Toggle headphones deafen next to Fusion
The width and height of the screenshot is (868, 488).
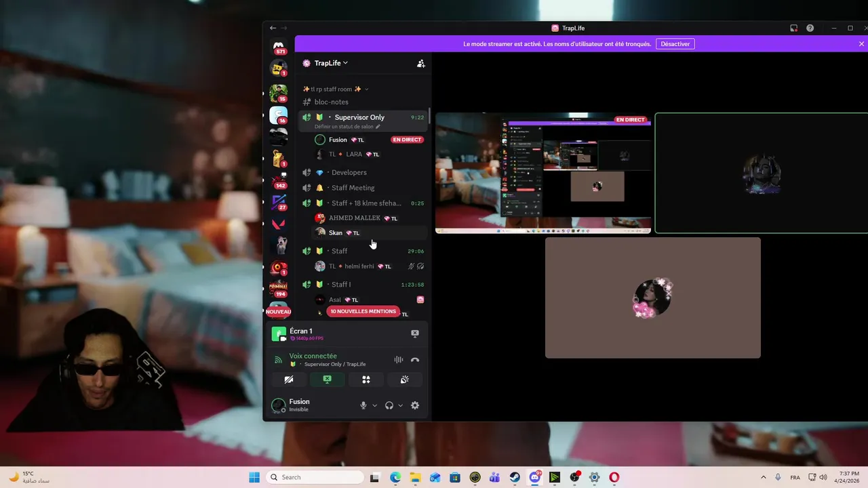coord(389,405)
